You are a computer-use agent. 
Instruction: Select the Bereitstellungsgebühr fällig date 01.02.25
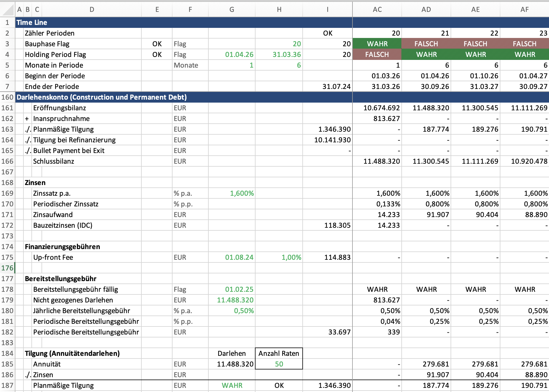click(232, 289)
